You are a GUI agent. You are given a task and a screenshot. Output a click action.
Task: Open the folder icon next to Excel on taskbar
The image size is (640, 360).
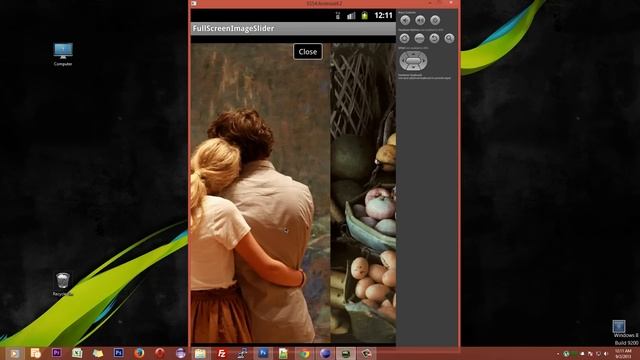coord(98,353)
